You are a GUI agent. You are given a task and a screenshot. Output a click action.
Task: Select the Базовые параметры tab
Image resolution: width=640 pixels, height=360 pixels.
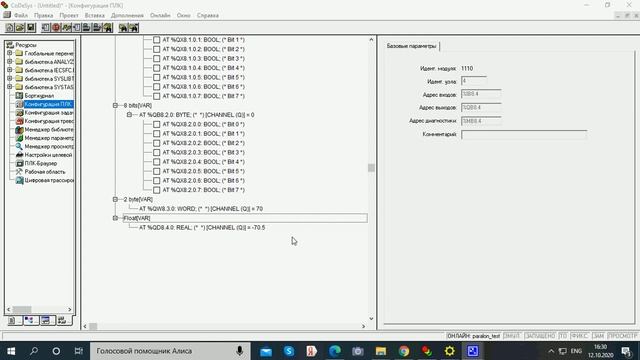click(x=411, y=46)
